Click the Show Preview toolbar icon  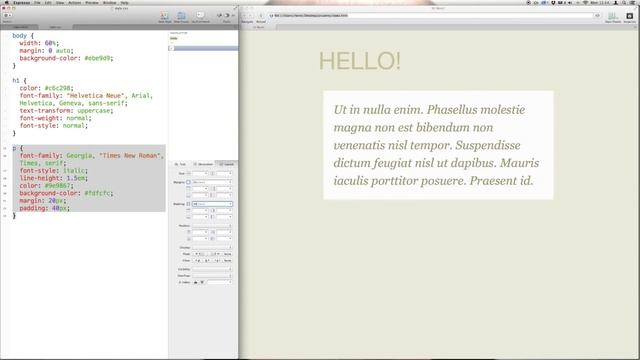click(x=181, y=16)
